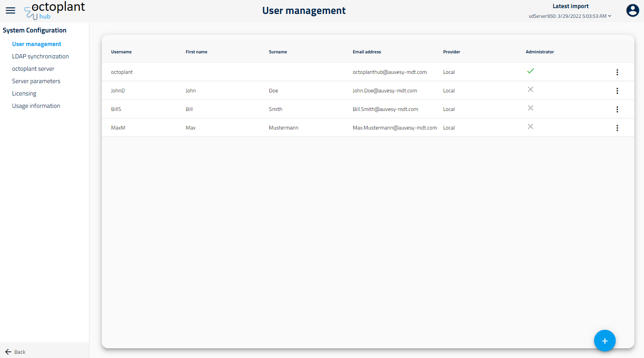Open the options menu for BillS
This screenshot has height=358, width=644.
[x=617, y=109]
